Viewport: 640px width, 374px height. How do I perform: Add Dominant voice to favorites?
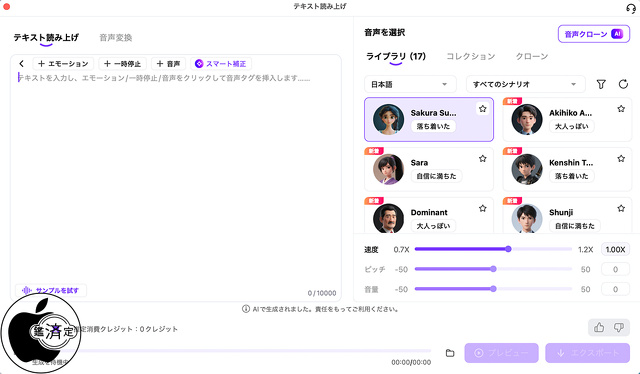point(482,208)
